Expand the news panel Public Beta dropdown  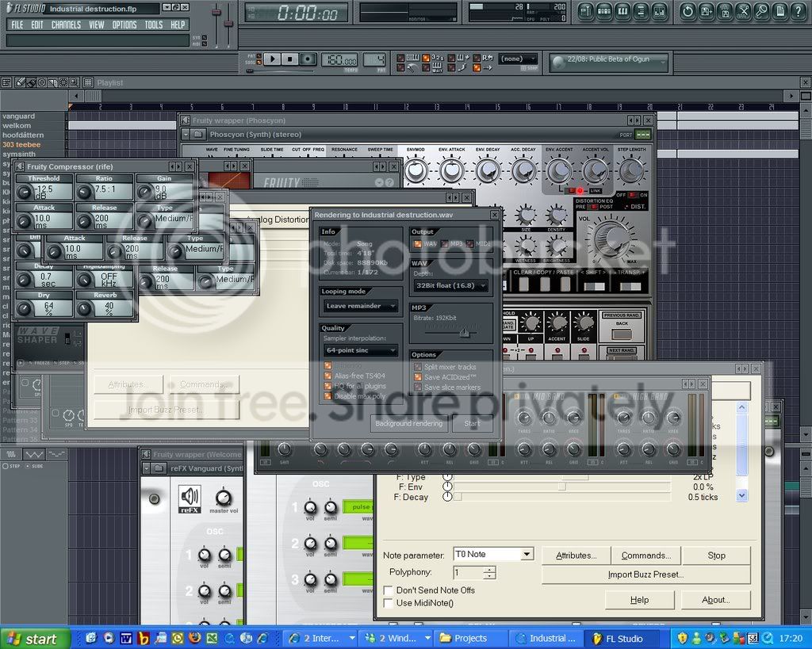pyautogui.click(x=662, y=62)
